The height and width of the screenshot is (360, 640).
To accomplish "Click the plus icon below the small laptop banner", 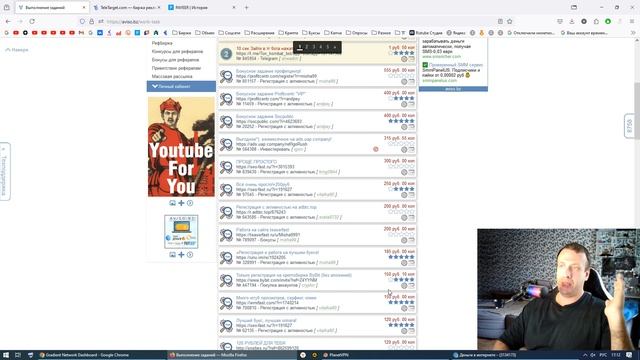I will [181, 255].
